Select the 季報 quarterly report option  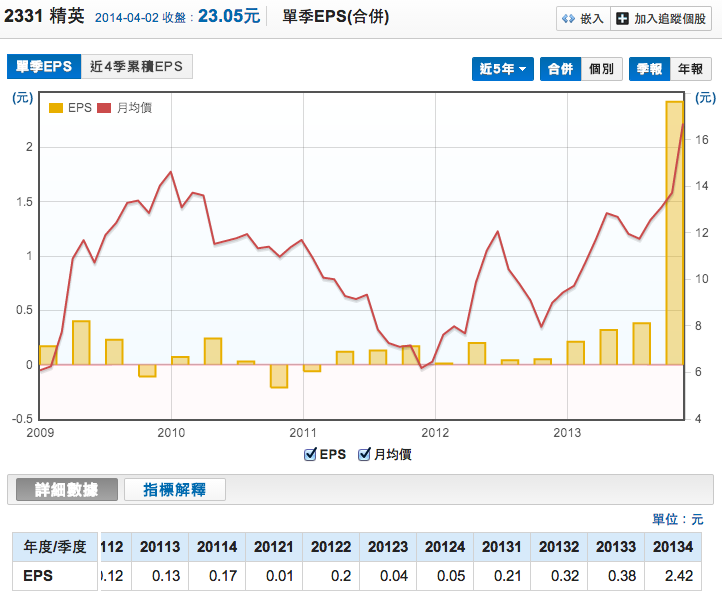click(x=649, y=68)
